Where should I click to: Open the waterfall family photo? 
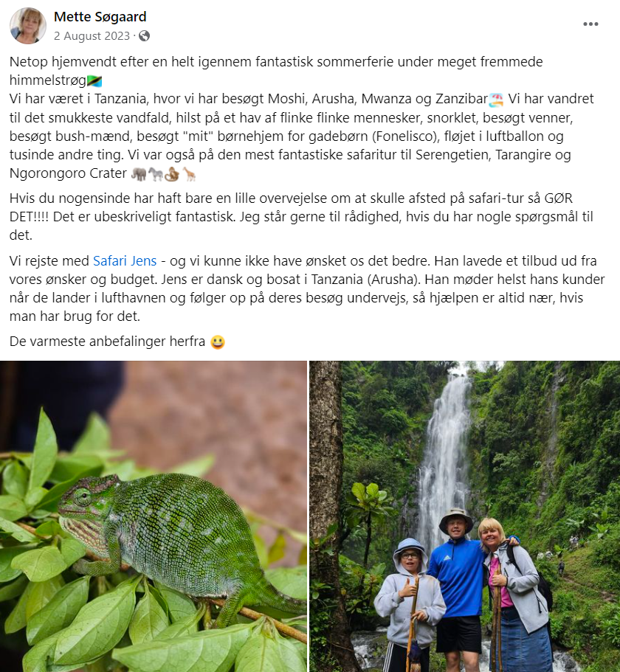coord(465,516)
